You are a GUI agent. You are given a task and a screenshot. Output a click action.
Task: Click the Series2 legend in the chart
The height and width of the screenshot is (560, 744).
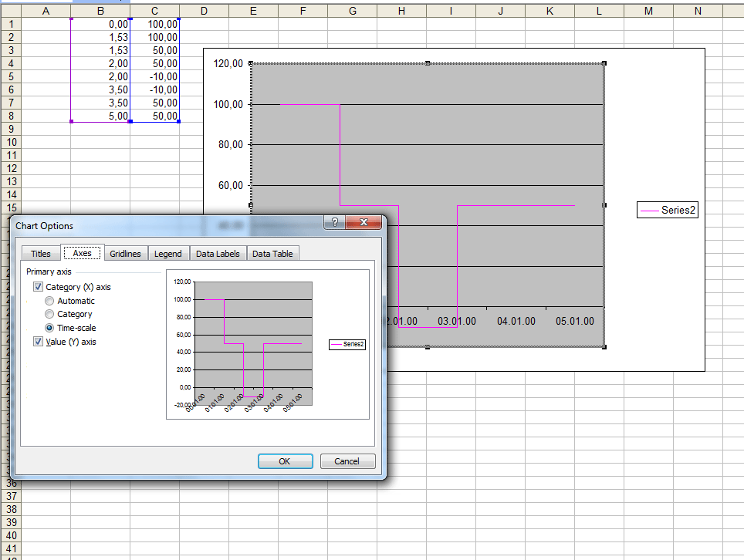click(668, 210)
